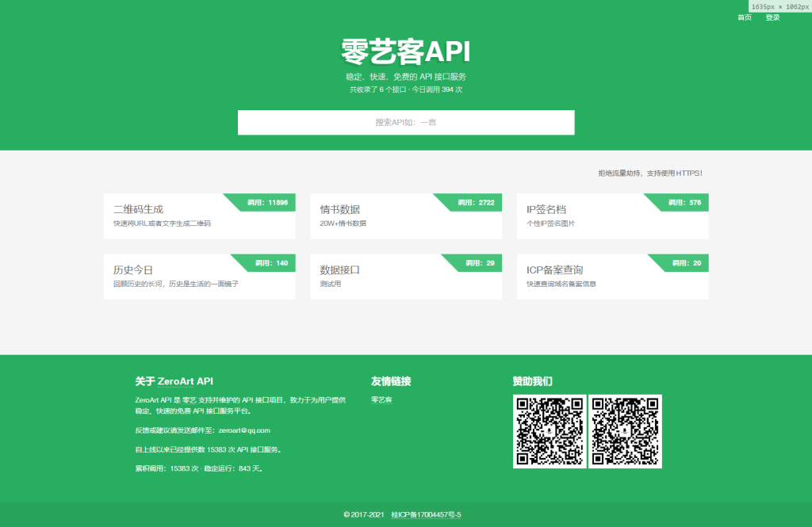This screenshot has width=812, height=527.
Task: Click 登录 in the top navigation
Action: pyautogui.click(x=773, y=17)
